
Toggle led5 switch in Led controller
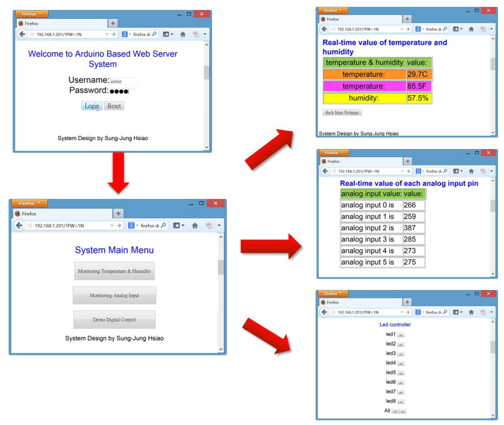click(401, 373)
